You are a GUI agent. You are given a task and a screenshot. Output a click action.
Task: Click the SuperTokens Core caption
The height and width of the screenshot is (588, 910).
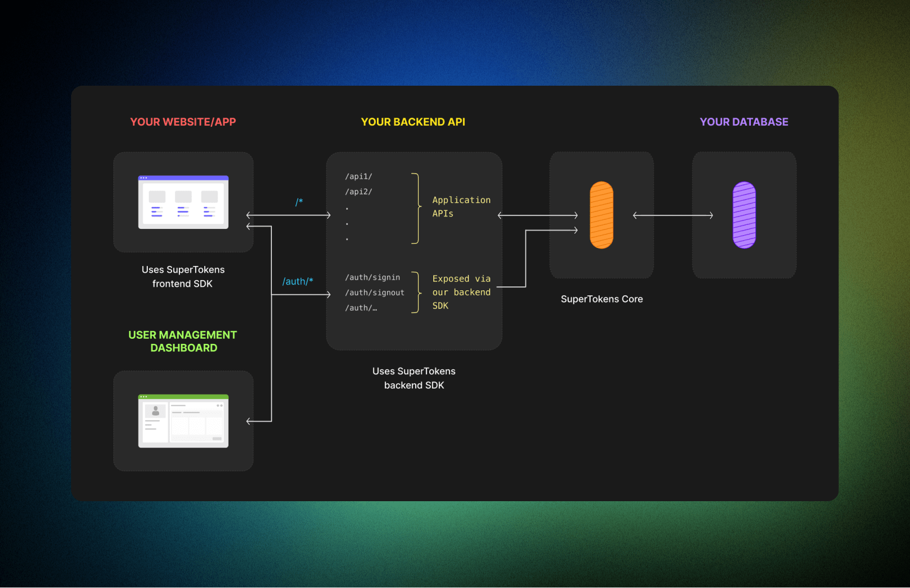pyautogui.click(x=602, y=299)
